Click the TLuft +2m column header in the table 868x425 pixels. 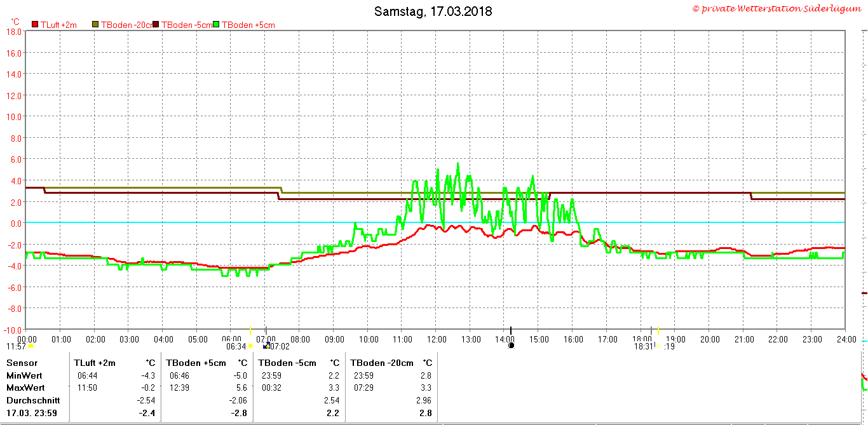tap(95, 363)
